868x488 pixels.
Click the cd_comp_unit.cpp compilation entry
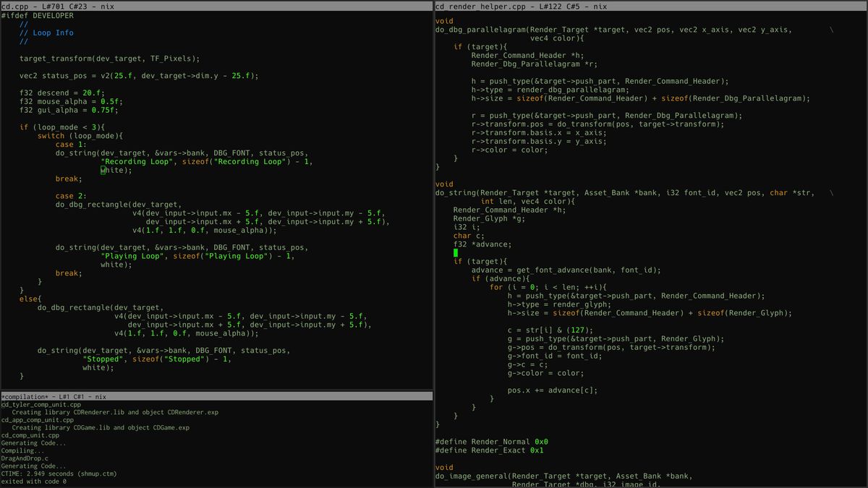click(x=30, y=435)
